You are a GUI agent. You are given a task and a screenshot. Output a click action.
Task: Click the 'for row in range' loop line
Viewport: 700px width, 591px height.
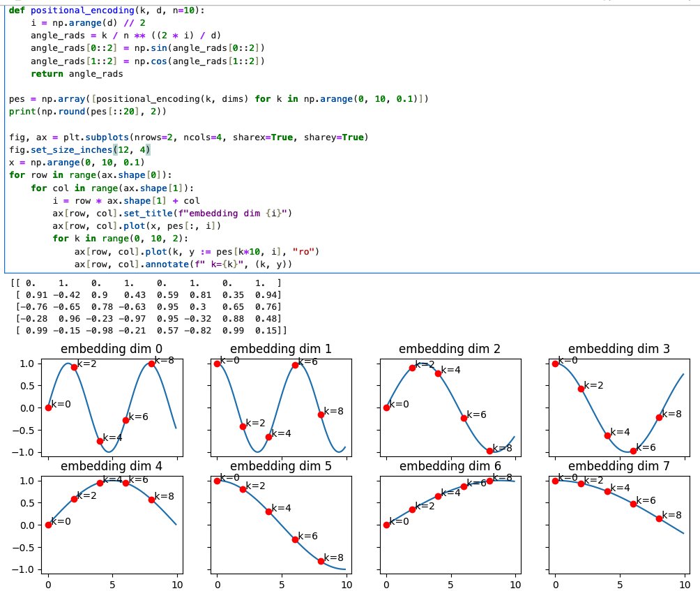point(90,174)
